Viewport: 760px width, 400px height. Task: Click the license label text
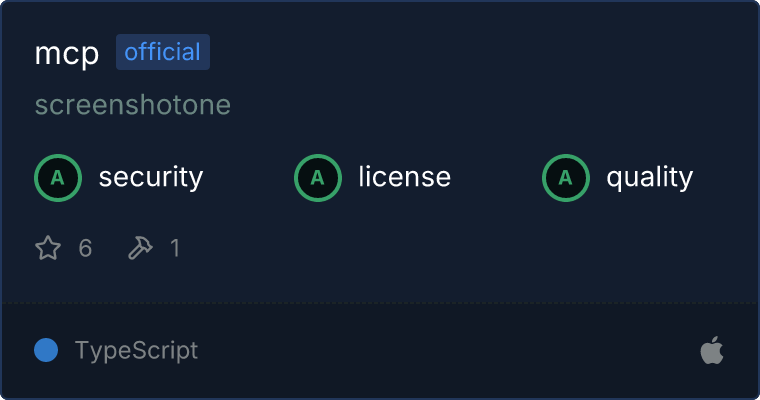coord(405,176)
